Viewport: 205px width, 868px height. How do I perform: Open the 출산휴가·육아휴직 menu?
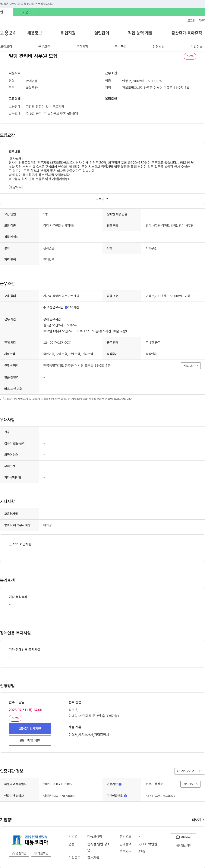[186, 33]
